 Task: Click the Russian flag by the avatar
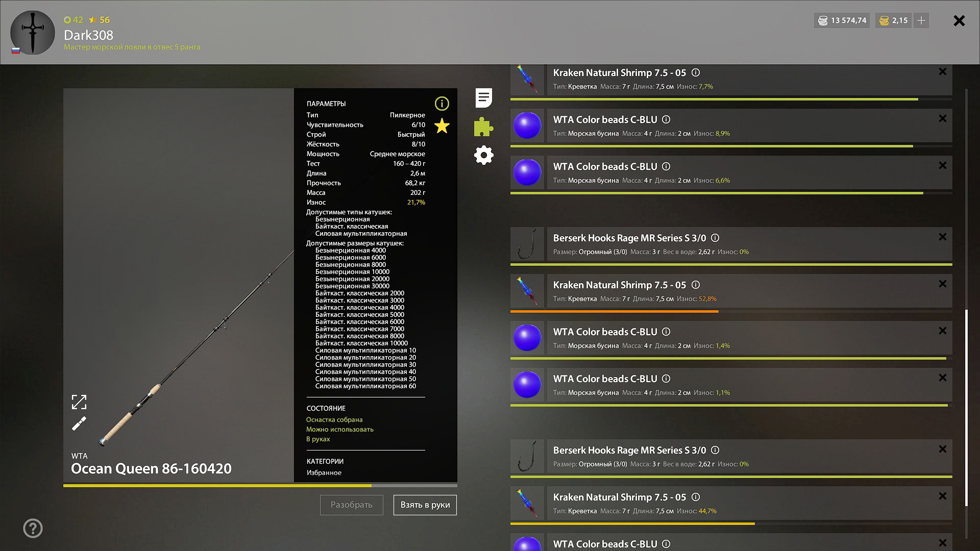[16, 51]
